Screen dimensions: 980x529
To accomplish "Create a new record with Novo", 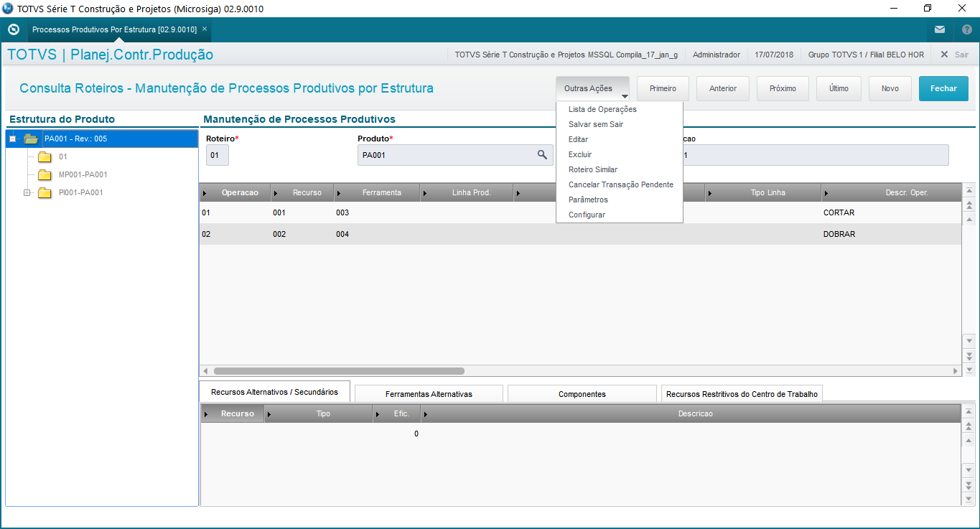I will [890, 88].
